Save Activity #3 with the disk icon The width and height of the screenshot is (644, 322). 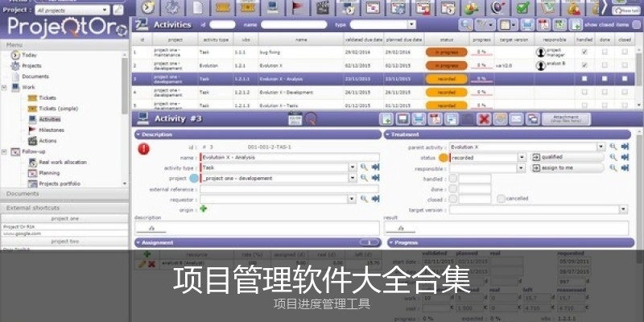point(402,119)
